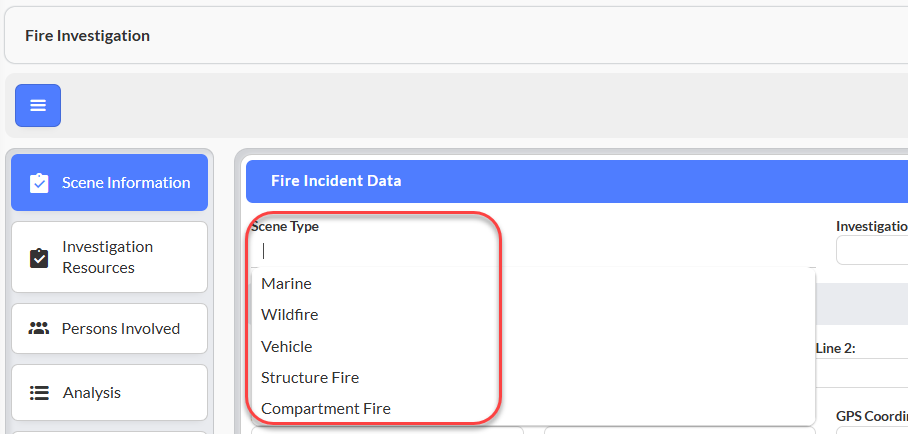Open the hamburger menu button
This screenshot has height=434, width=908.
38,105
